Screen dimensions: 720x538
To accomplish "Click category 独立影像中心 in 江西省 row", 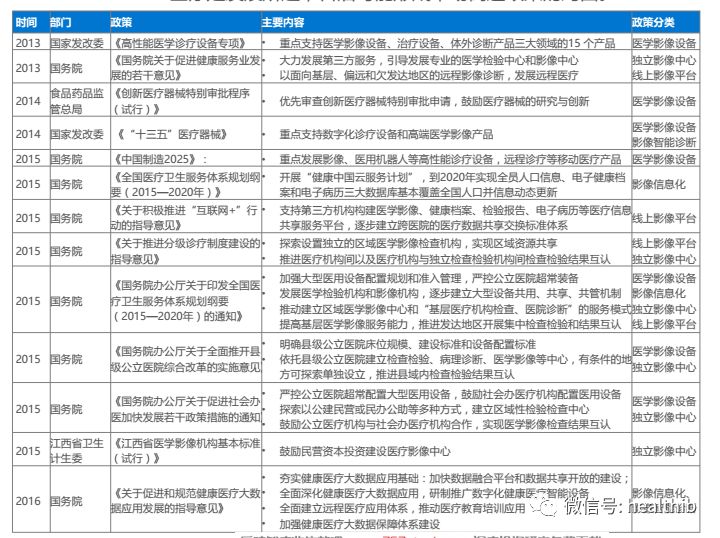I will (664, 451).
